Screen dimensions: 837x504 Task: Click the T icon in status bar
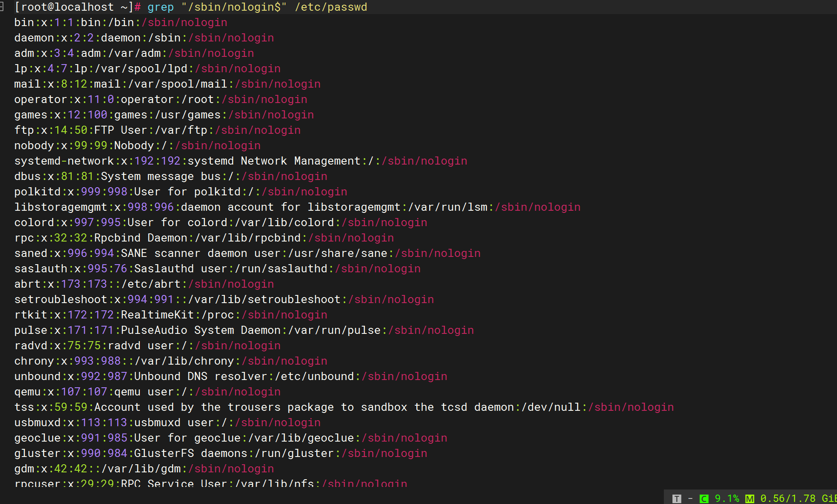[x=676, y=498]
